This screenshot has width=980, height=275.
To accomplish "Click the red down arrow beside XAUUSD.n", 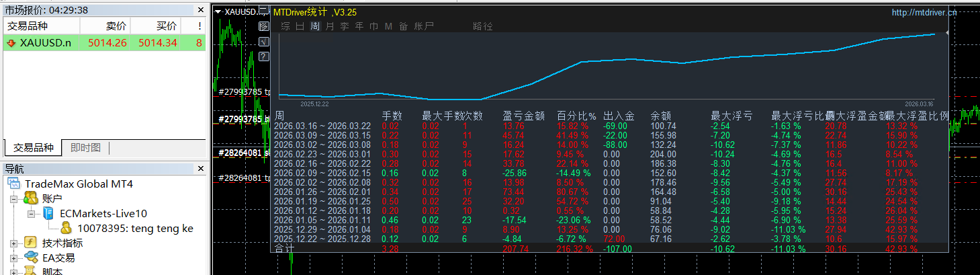I will tap(11, 43).
